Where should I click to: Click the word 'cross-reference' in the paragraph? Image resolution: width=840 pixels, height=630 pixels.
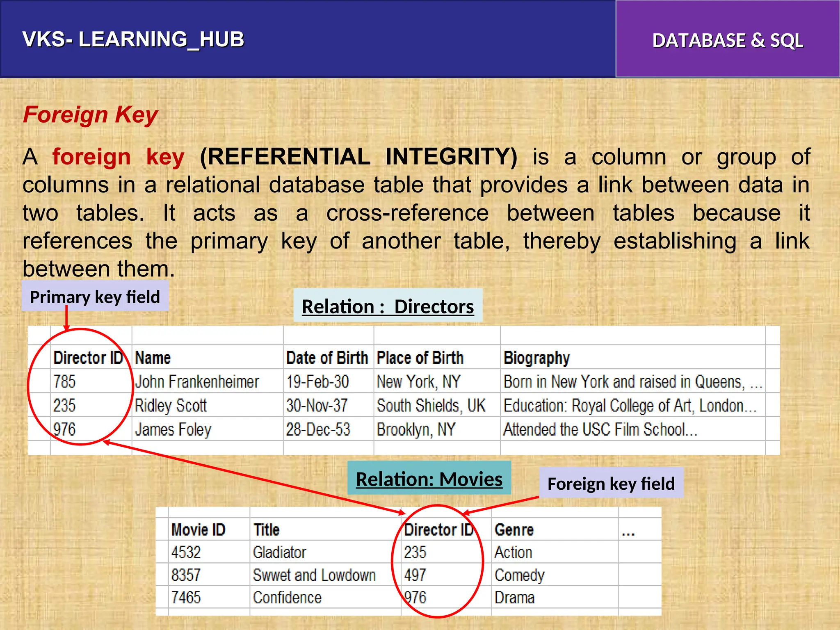(407, 213)
